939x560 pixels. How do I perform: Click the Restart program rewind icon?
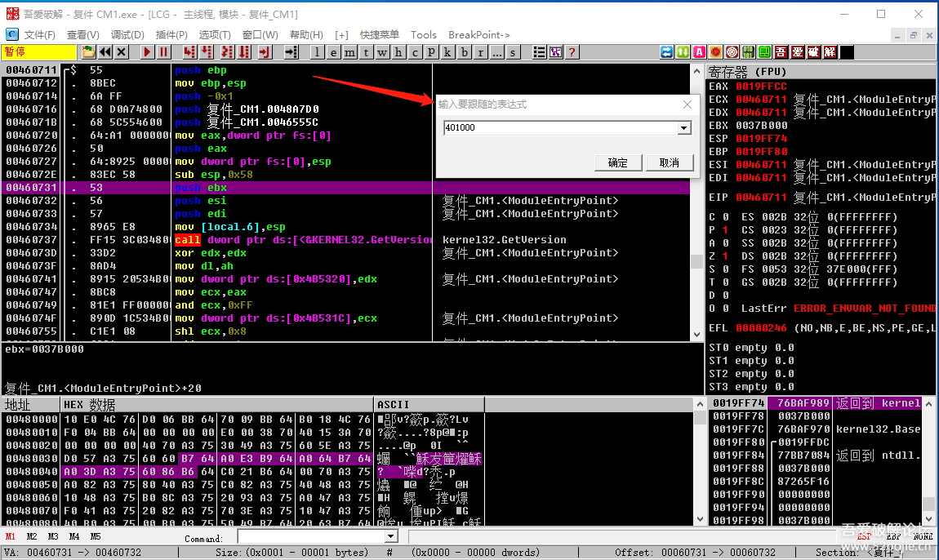click(x=105, y=52)
